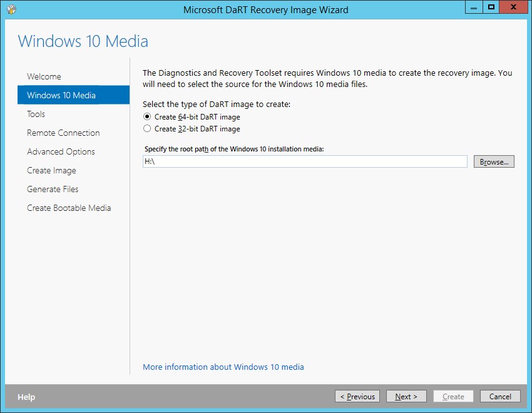Proceed with the Next button
The height and width of the screenshot is (413, 532).
tap(406, 397)
